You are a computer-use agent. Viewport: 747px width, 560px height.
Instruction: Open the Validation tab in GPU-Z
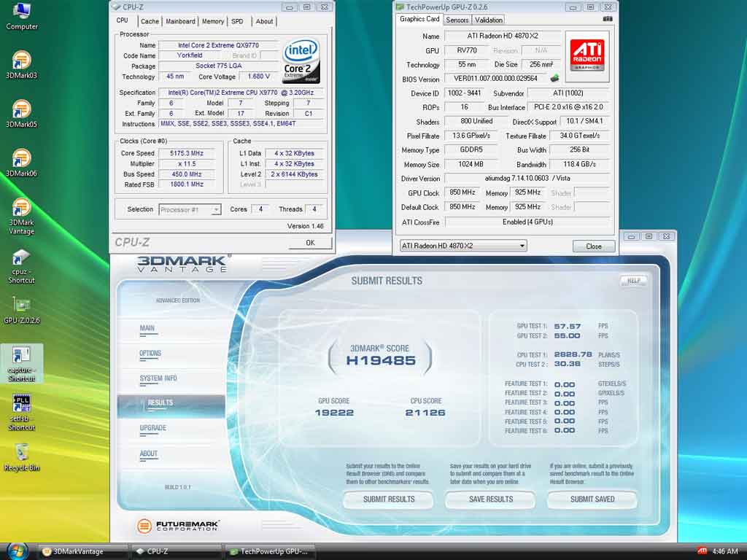coord(488,20)
